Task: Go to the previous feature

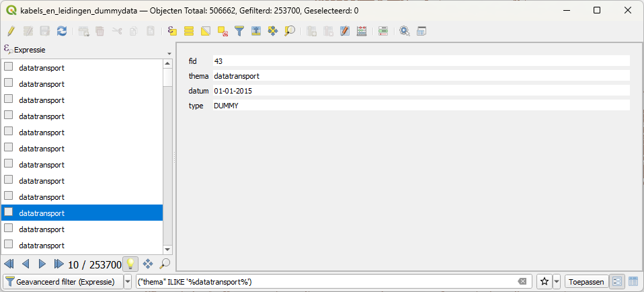Action: (x=26, y=264)
